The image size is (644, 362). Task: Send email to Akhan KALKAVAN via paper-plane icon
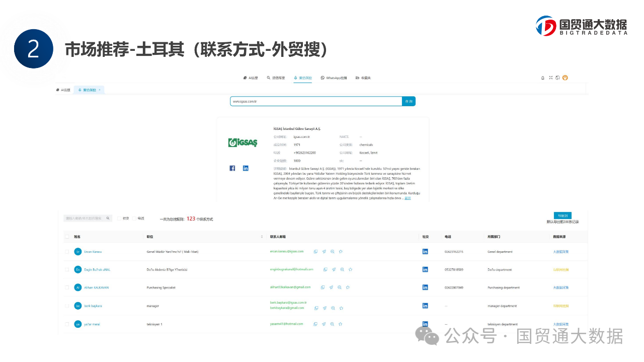pyautogui.click(x=331, y=287)
